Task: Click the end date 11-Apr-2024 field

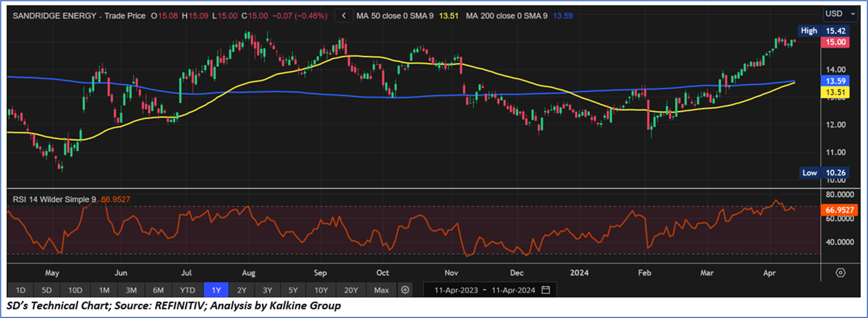Action: pos(513,290)
